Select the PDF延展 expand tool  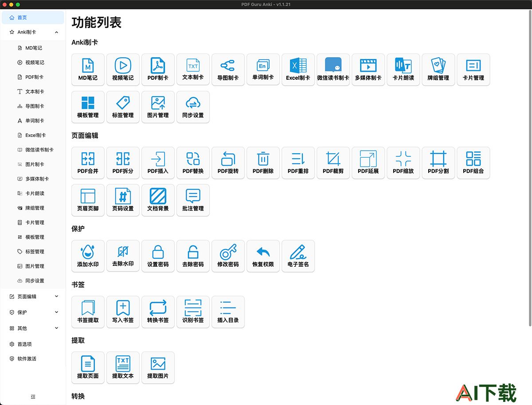pyautogui.click(x=368, y=163)
